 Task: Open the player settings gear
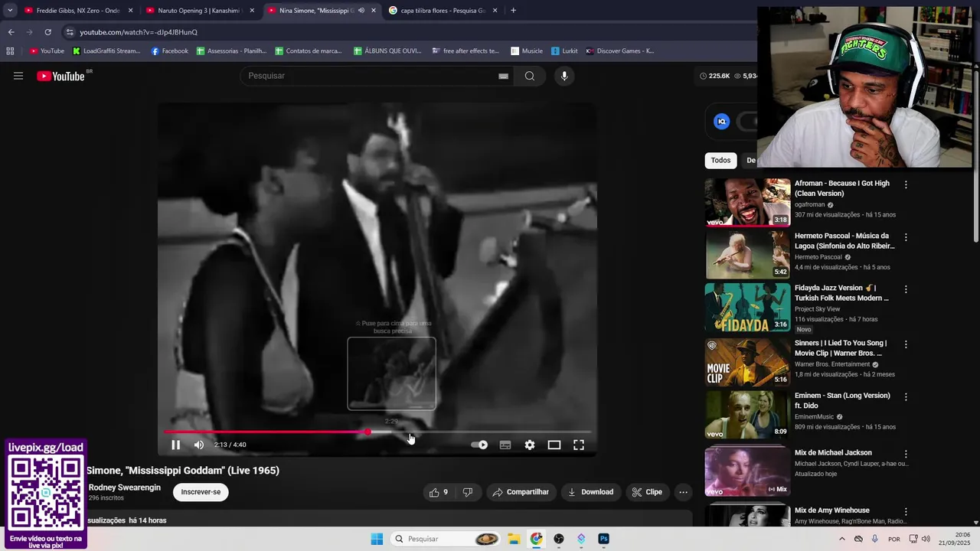tap(530, 445)
